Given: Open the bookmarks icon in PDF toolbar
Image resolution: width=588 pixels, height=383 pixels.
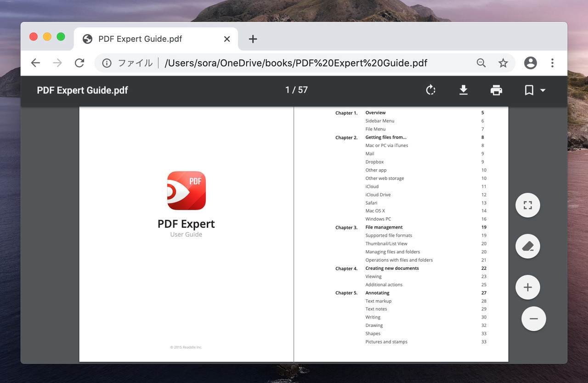Looking at the screenshot, I should [x=529, y=90].
